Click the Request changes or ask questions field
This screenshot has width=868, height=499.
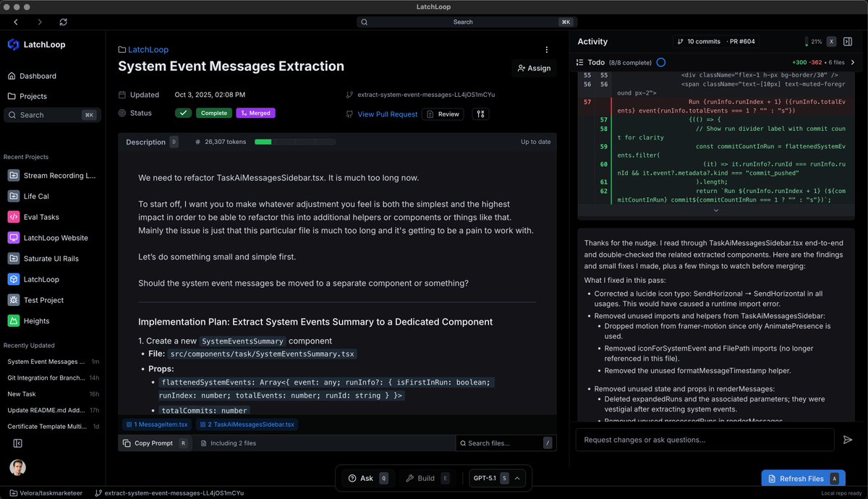tap(704, 439)
